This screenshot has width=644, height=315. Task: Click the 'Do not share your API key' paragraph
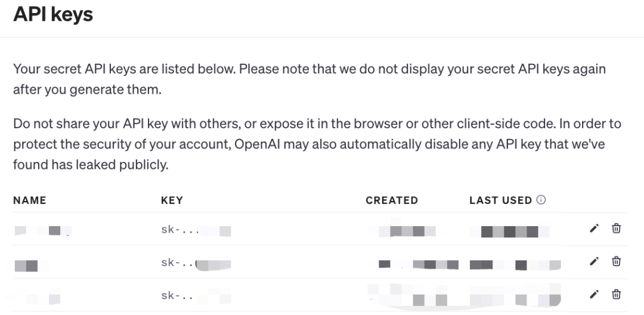pos(317,144)
